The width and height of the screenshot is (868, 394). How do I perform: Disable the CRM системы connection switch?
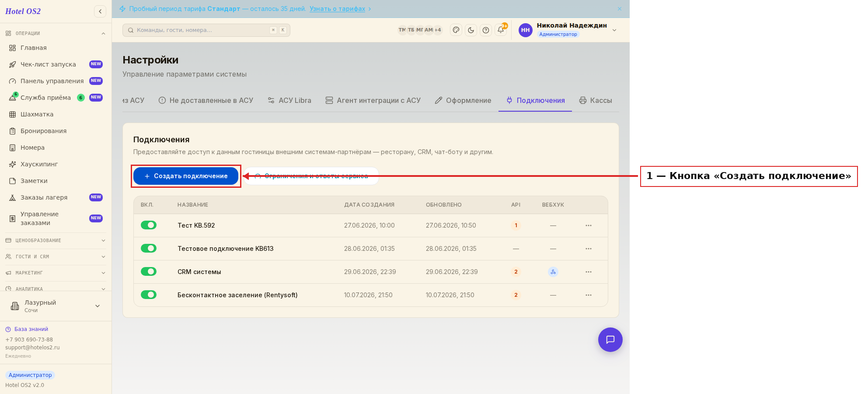click(x=149, y=271)
